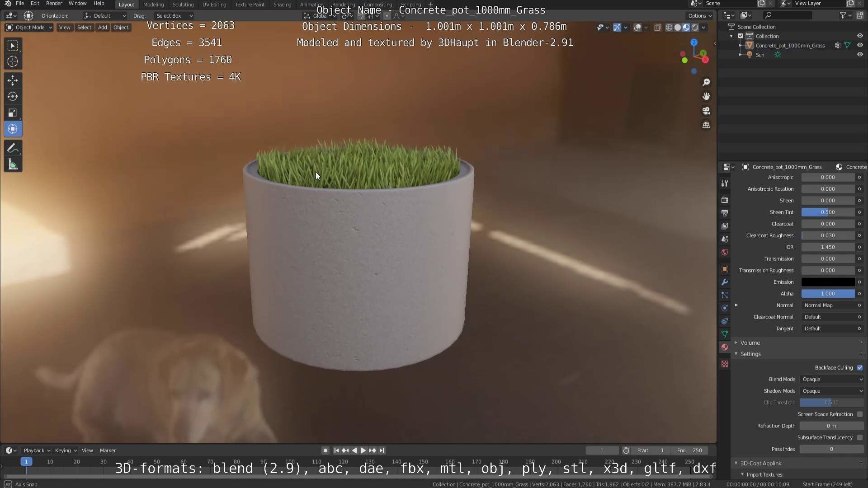Switch to wireframe viewport shading
Screen dimensions: 868x488
point(669,28)
